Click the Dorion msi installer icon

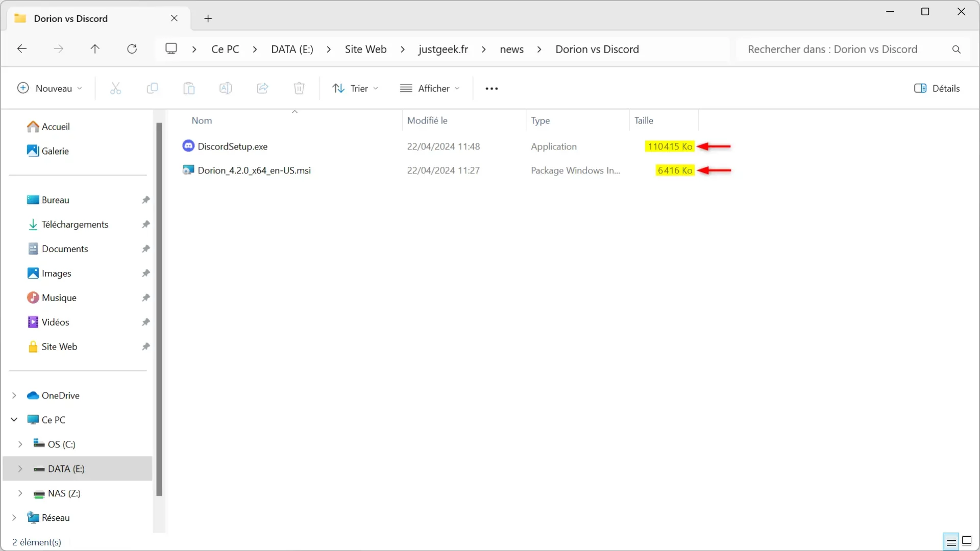pos(188,170)
